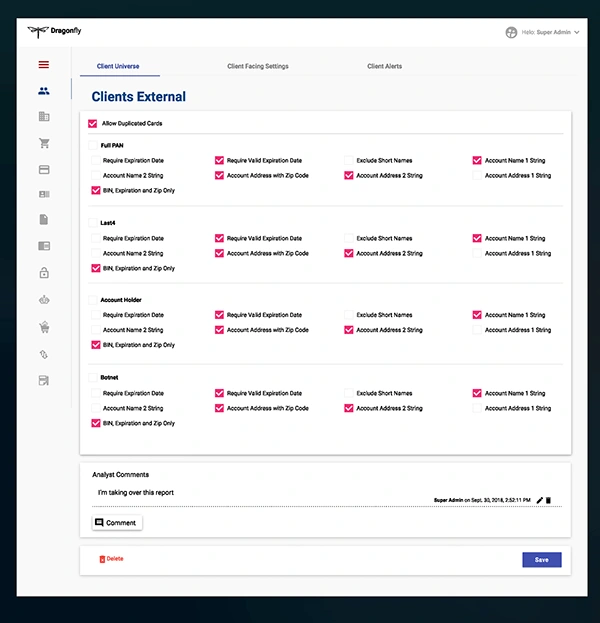
Task: Click the blue Save button
Action: (x=542, y=560)
